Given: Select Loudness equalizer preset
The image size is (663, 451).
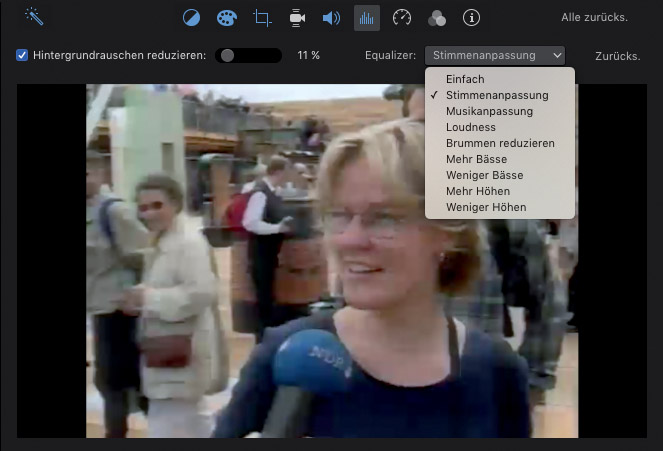Looking at the screenshot, I should pyautogui.click(x=500, y=127).
